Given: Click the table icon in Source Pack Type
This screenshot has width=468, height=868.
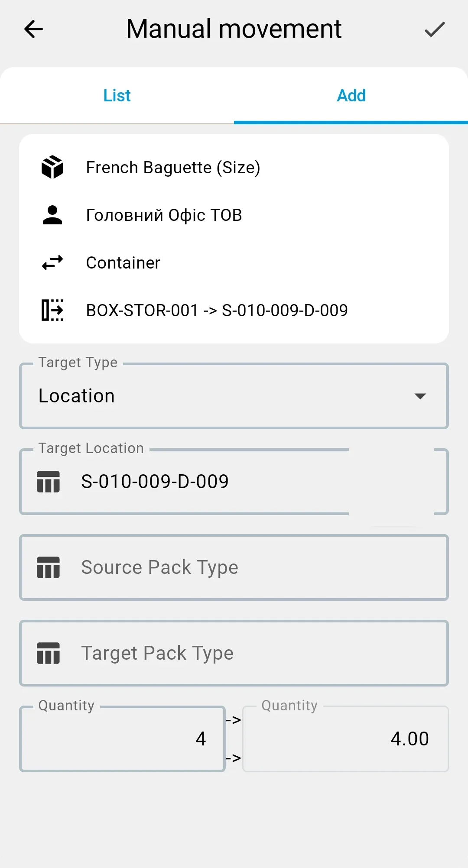Looking at the screenshot, I should click(48, 567).
